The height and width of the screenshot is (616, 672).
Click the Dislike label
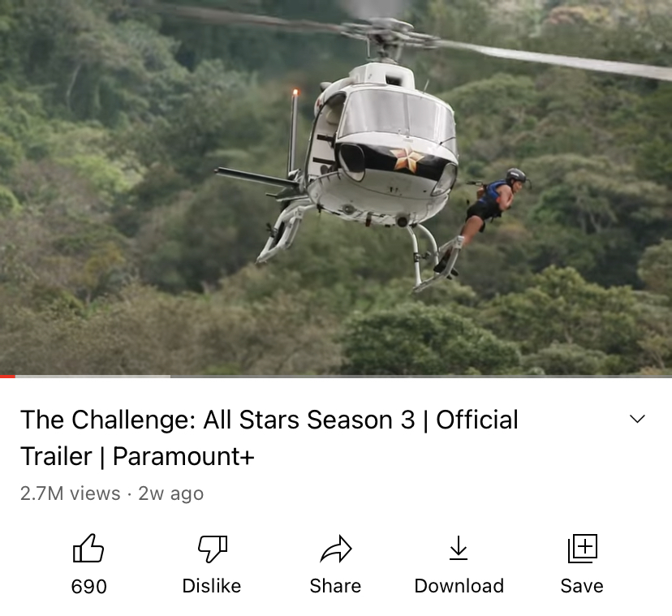212,586
